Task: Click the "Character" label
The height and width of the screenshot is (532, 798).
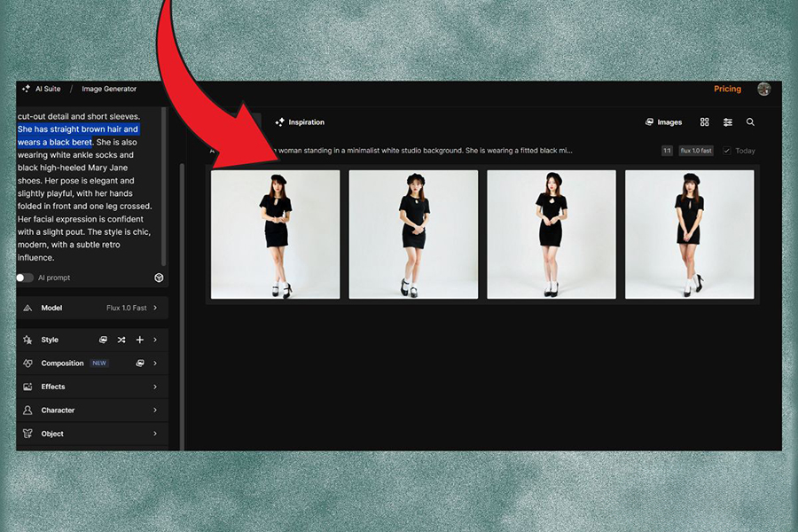Action: point(58,410)
